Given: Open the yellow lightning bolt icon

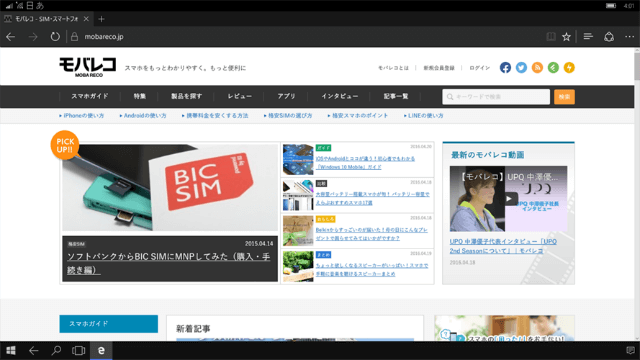Looking at the screenshot, I should pyautogui.click(x=569, y=68).
